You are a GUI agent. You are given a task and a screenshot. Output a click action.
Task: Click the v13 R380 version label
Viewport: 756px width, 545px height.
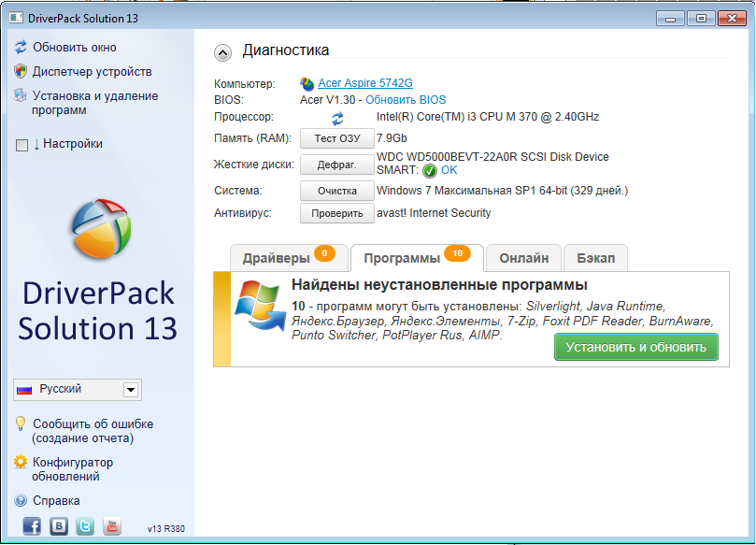point(165,528)
